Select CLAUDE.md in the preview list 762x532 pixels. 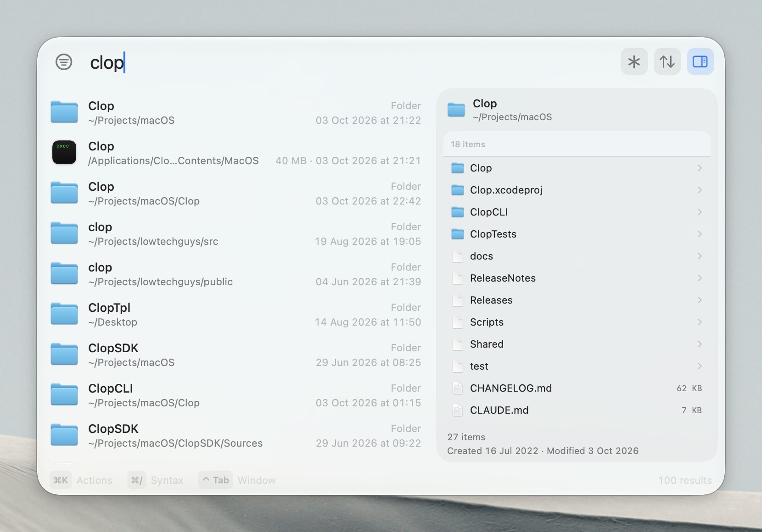(577, 410)
